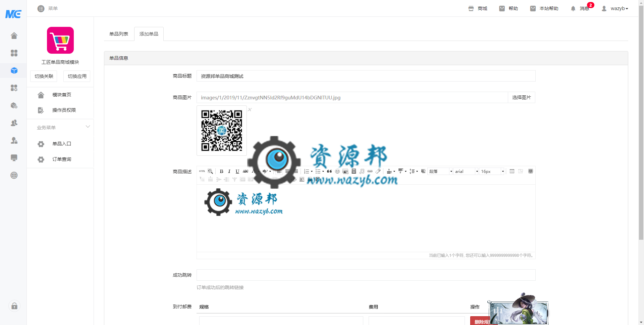Screen dimensions: 644x325
Task: Open the highlight color dropdown arrow
Action: (270, 171)
